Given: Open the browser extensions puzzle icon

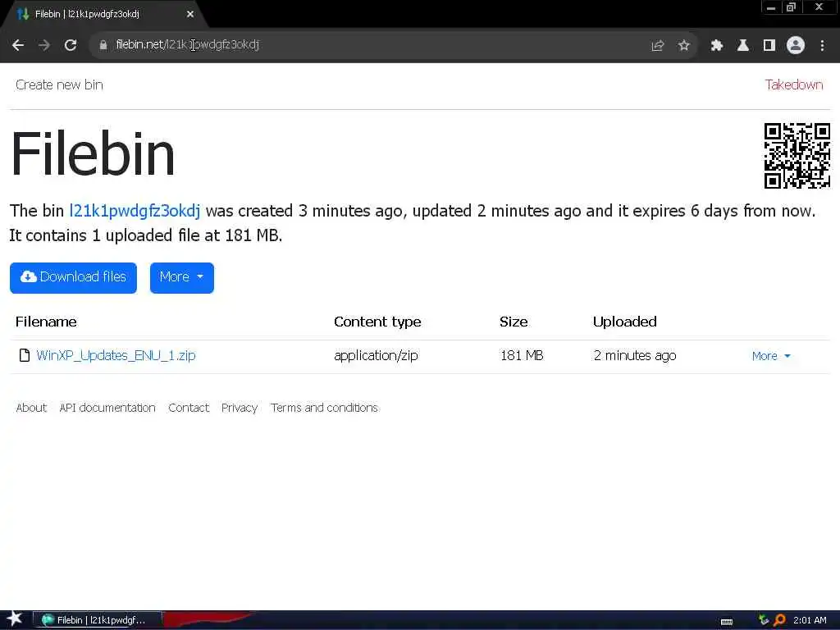Looking at the screenshot, I should [716, 46].
